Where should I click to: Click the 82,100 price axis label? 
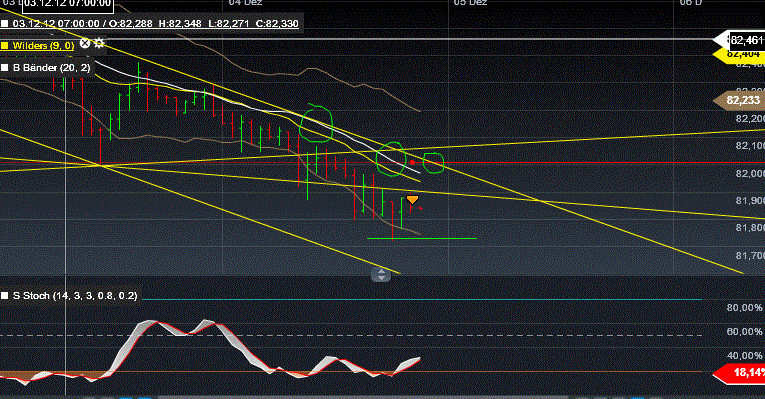coord(750,146)
